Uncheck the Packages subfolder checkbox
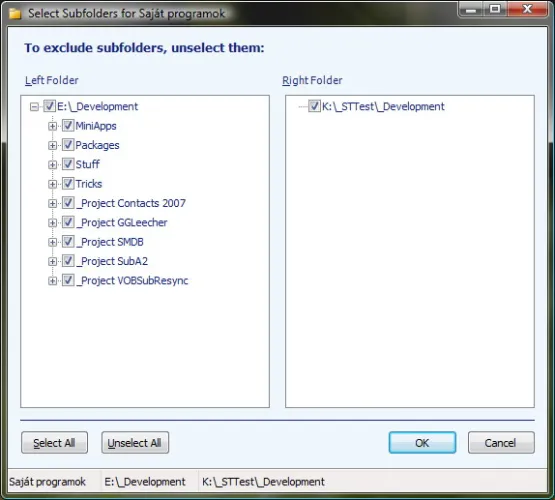The height and width of the screenshot is (500, 555). (68, 145)
